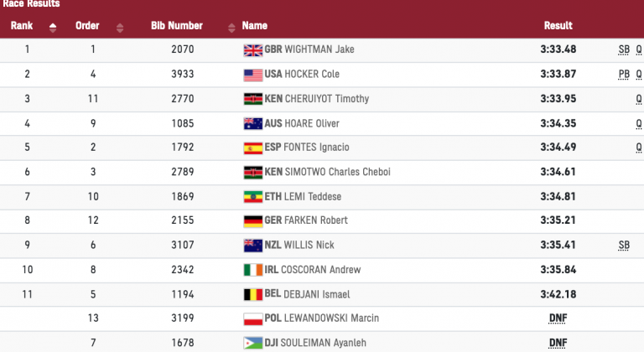Click the Ethiopian flag next to Lemi

coord(252,197)
